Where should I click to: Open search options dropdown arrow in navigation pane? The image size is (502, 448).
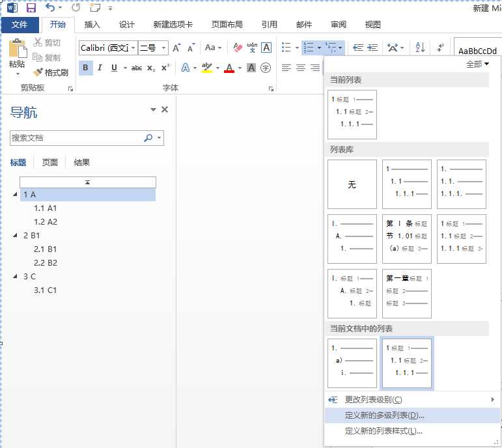click(x=159, y=138)
